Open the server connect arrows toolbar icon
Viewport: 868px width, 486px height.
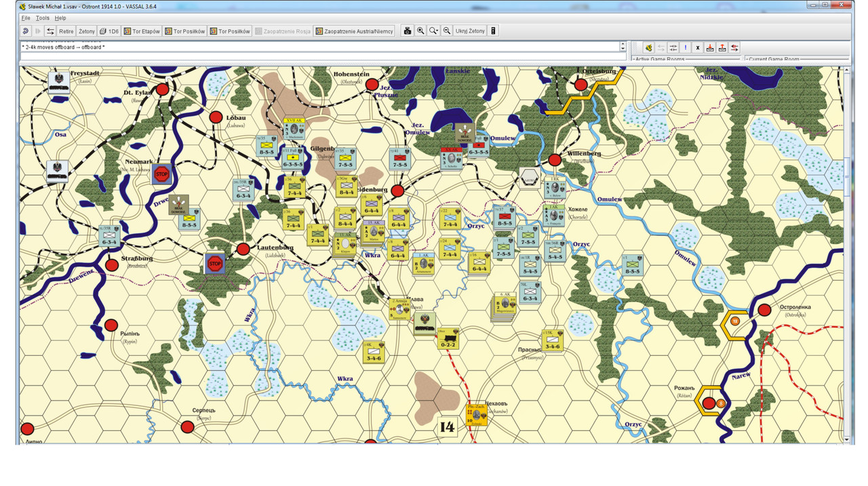50,31
